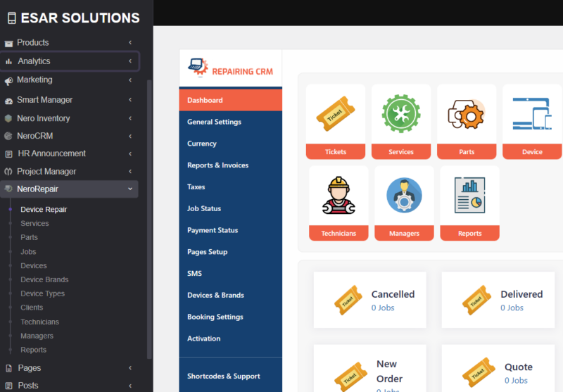
Task: Click the Repairing CRM laptop logo
Action: 198,67
